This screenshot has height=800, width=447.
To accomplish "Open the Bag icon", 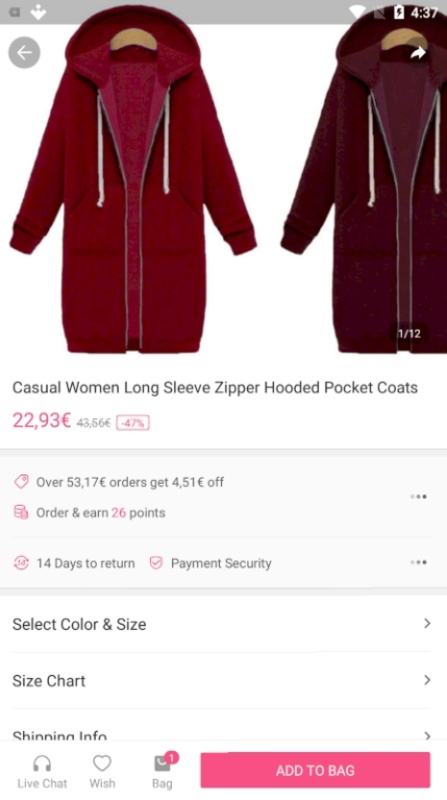I will point(162,764).
